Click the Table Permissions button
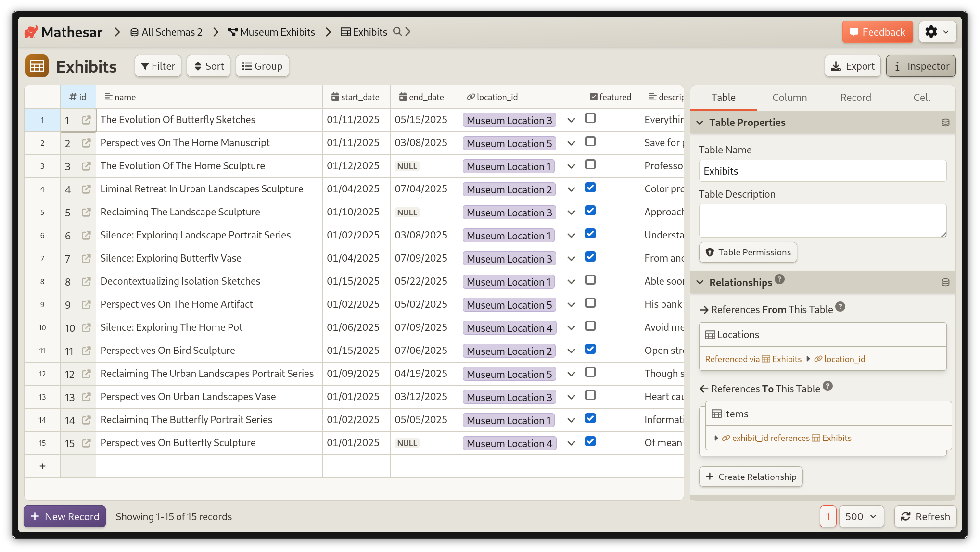 click(x=748, y=252)
